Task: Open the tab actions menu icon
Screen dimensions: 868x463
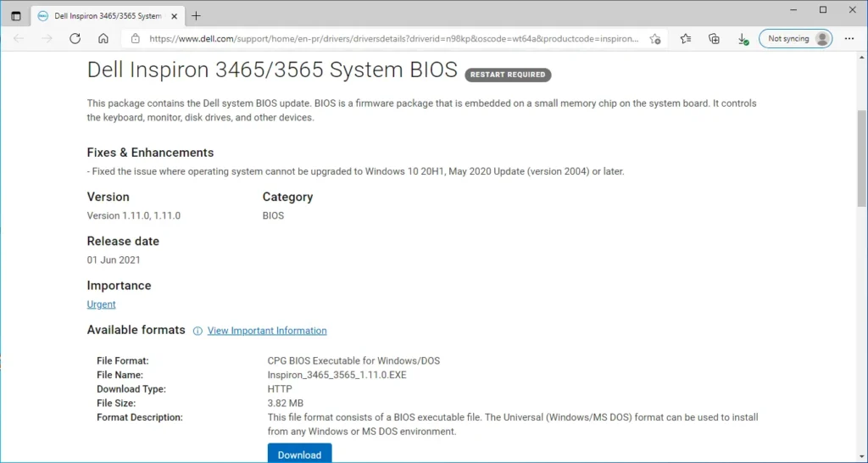Action: click(15, 15)
